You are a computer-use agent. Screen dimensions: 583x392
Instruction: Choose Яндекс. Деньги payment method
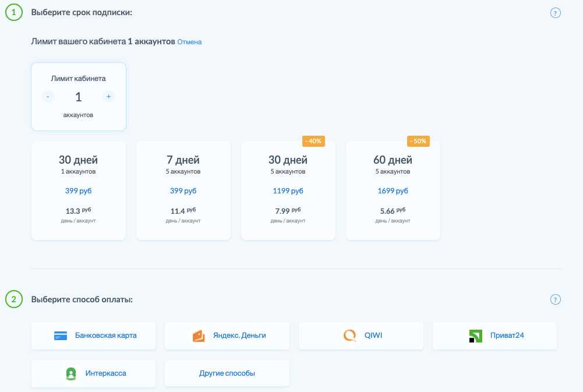coord(227,336)
